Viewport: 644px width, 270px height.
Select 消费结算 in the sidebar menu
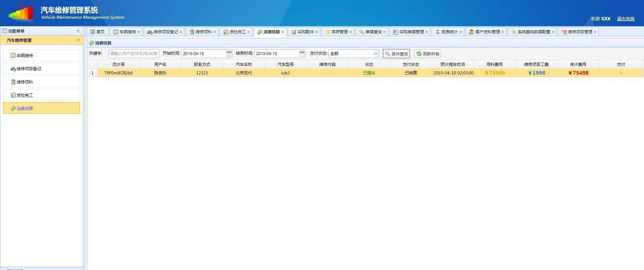click(41, 108)
